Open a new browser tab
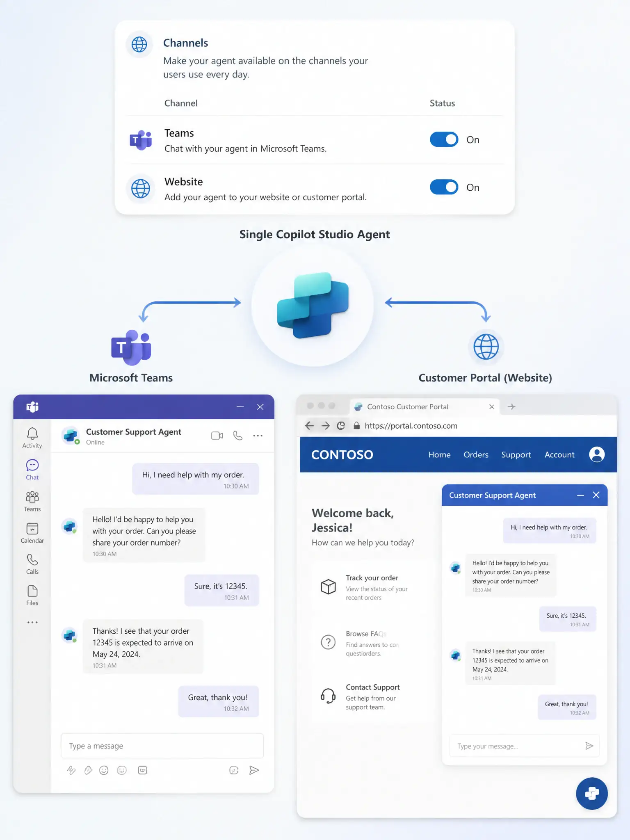Viewport: 630px width, 840px height. tap(511, 406)
